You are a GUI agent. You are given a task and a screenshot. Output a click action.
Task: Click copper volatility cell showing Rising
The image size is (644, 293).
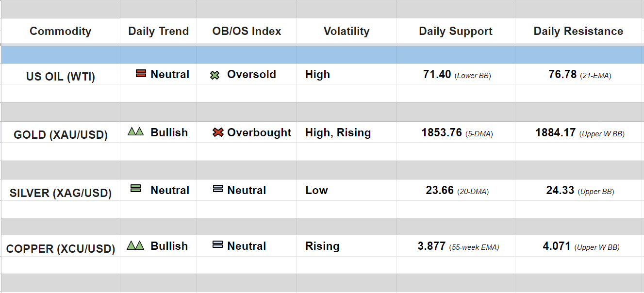click(322, 246)
